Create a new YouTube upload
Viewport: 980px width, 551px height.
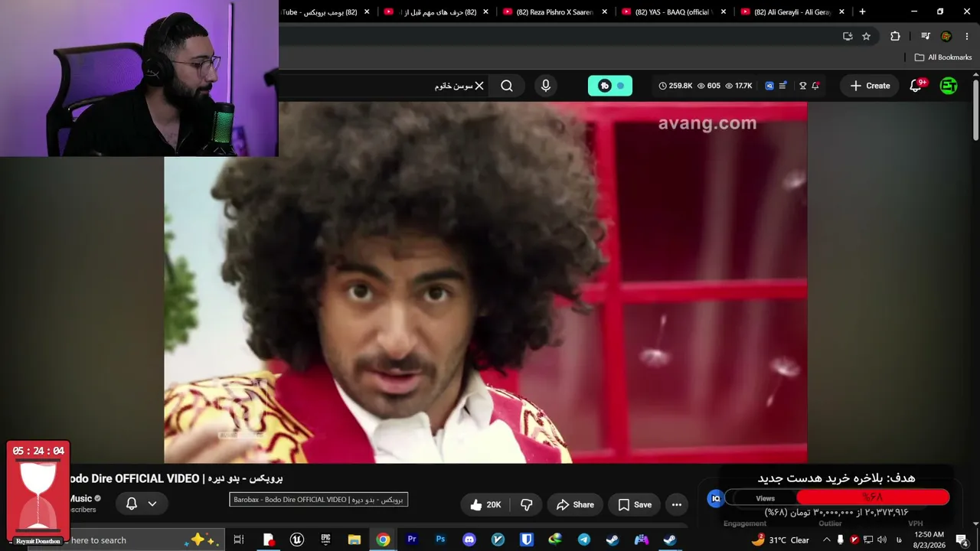[870, 86]
